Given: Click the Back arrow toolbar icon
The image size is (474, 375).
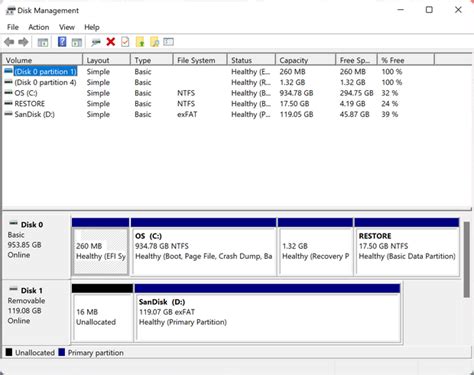Looking at the screenshot, I should click(x=9, y=42).
